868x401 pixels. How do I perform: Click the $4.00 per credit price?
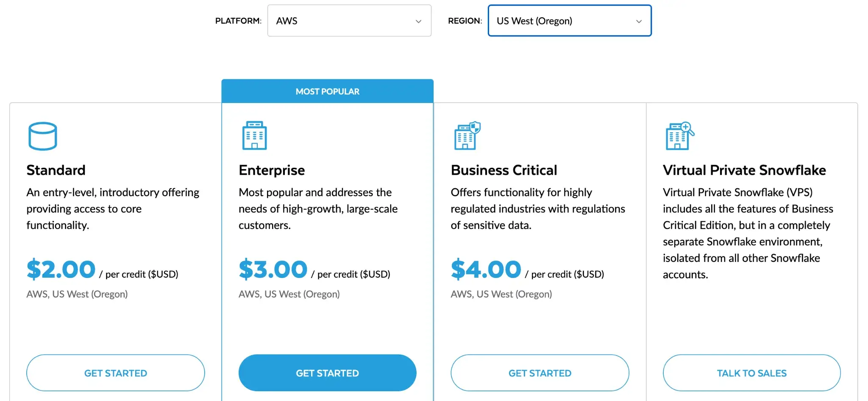[486, 270]
